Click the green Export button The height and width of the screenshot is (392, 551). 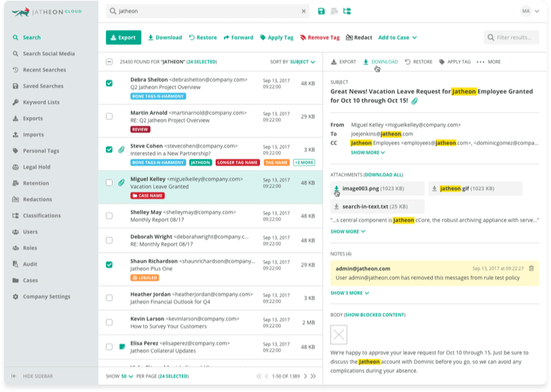123,37
